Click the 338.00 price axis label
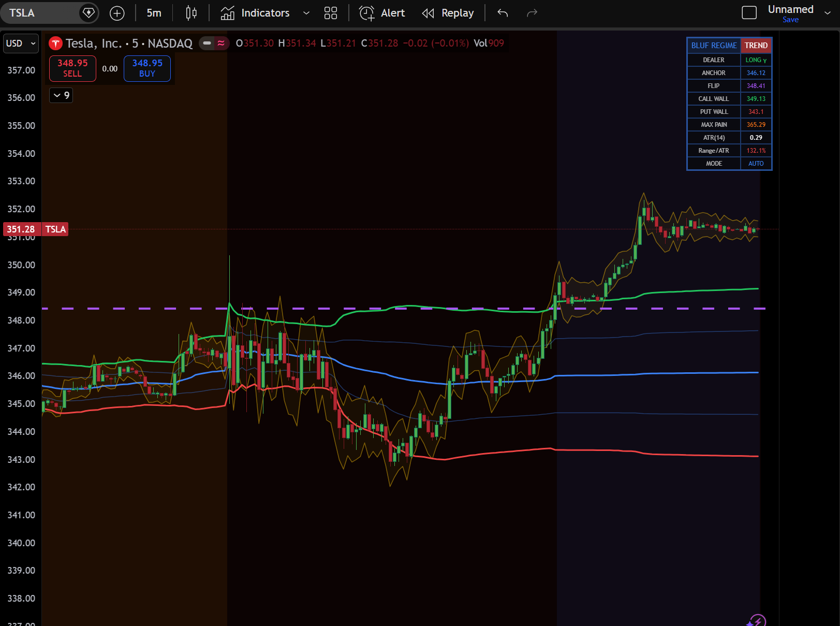 pos(21,599)
